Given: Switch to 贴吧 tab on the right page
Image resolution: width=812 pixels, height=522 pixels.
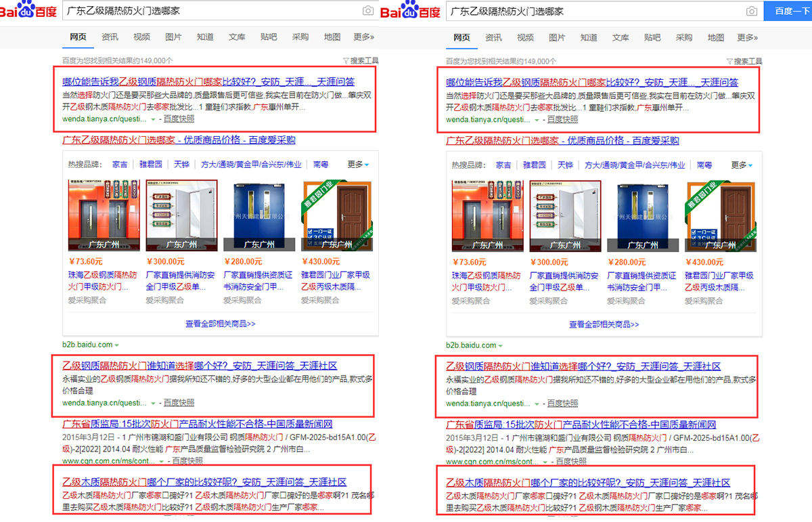Looking at the screenshot, I should [x=652, y=37].
